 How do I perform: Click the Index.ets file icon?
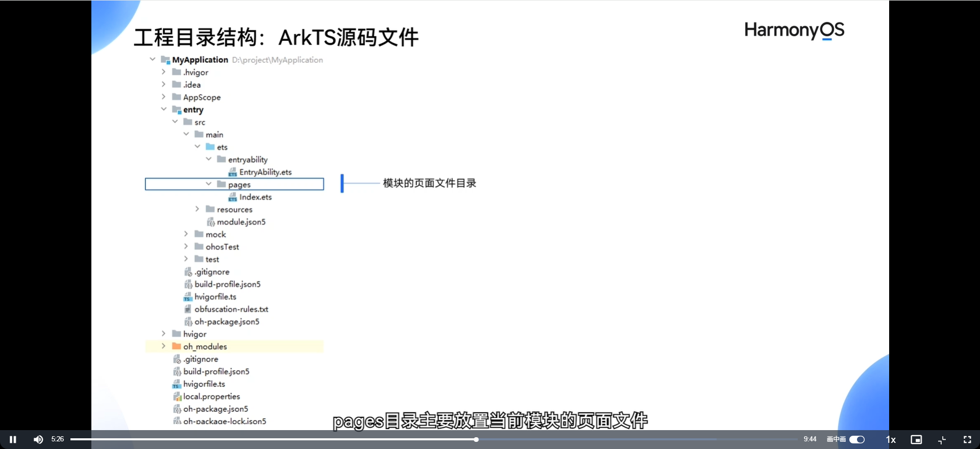(233, 197)
